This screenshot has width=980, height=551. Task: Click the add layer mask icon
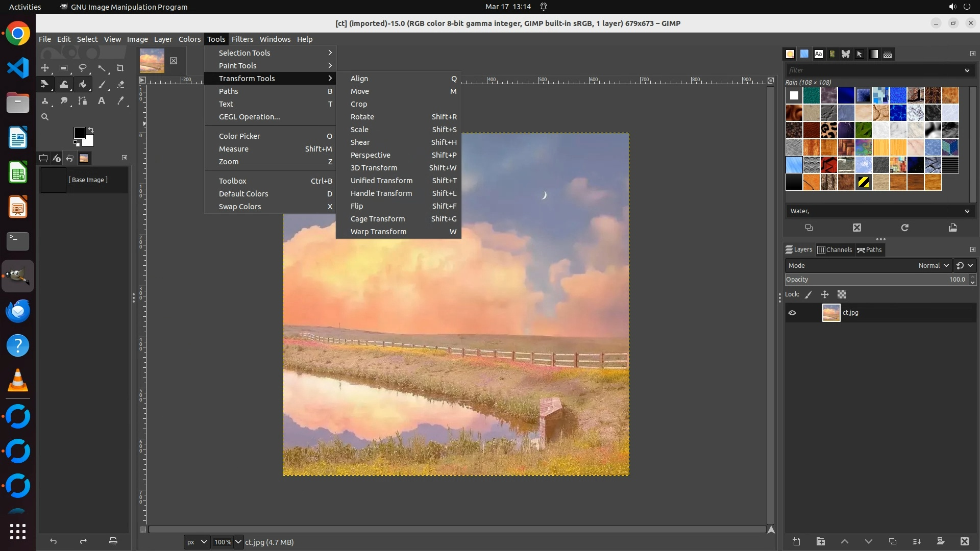click(x=940, y=541)
